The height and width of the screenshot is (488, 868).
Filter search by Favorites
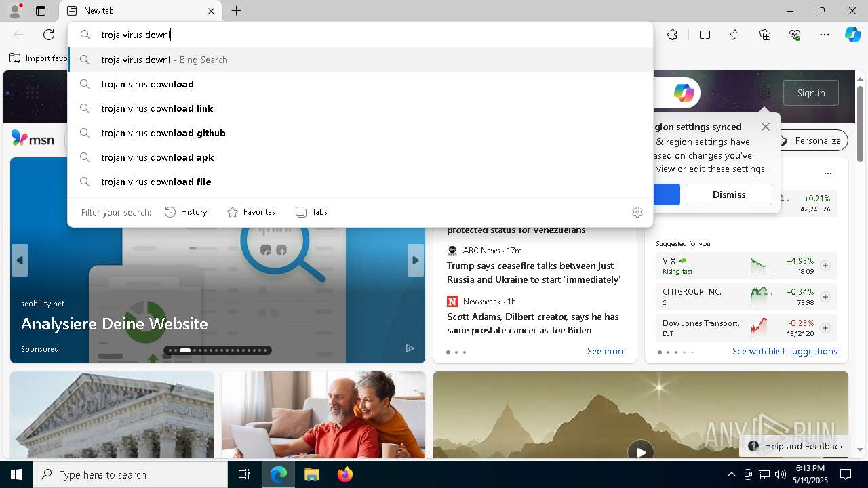point(251,212)
